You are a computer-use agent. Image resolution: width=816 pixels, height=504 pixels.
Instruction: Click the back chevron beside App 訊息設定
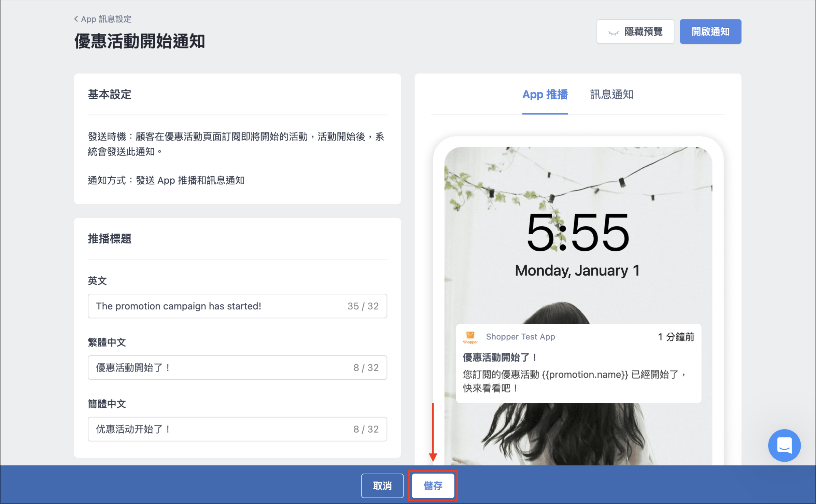(x=76, y=19)
